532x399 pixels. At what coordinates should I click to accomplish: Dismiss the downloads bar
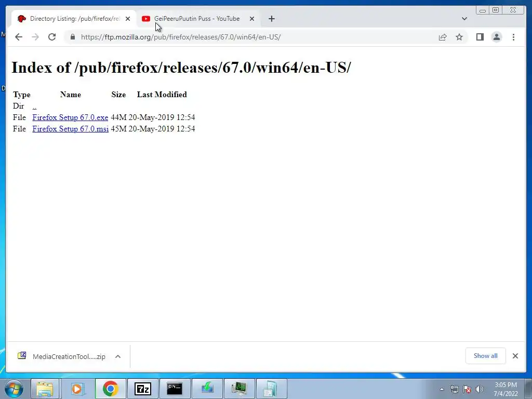pyautogui.click(x=515, y=355)
